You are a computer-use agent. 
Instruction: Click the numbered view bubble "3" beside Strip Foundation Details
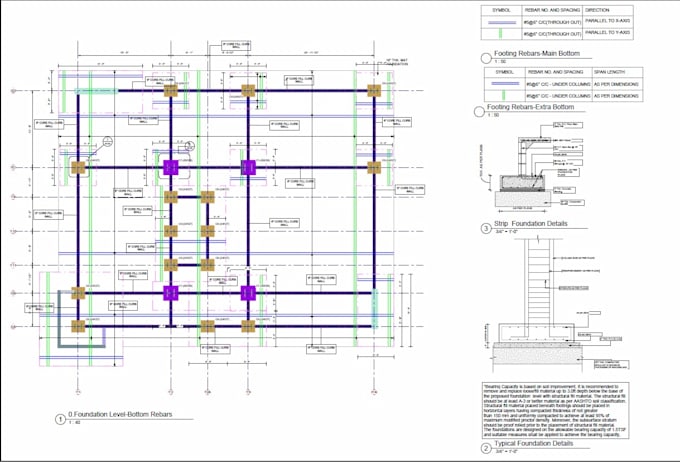[486, 228]
